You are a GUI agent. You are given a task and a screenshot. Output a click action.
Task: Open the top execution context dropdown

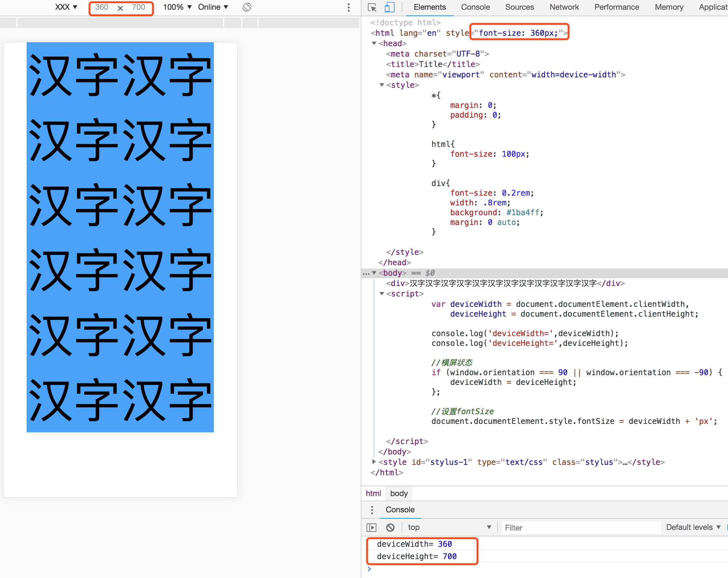pos(449,527)
